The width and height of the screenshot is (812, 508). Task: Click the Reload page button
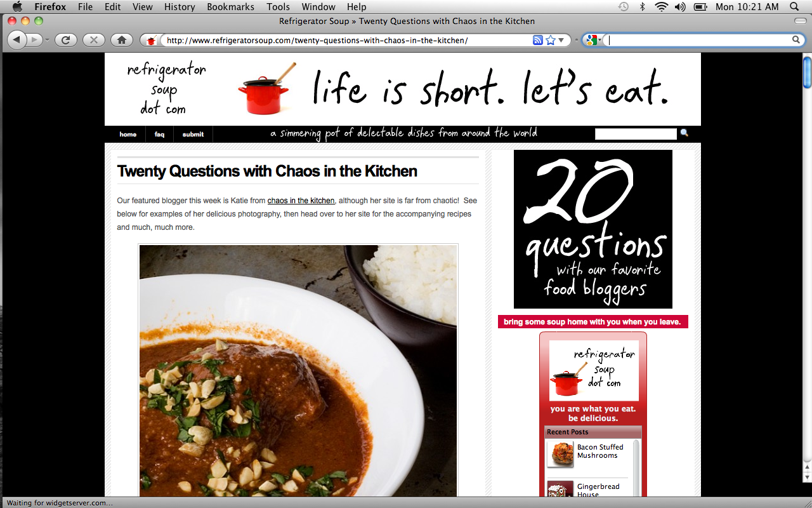pyautogui.click(x=65, y=40)
